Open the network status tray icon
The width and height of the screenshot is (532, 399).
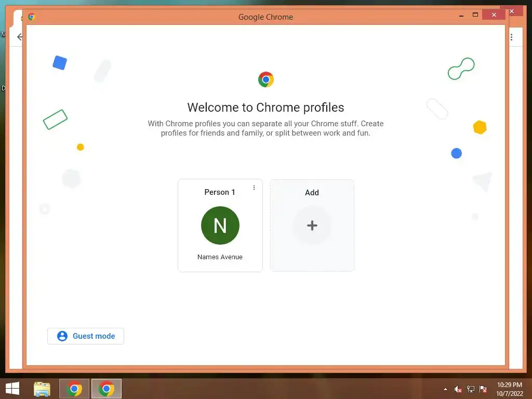point(471,389)
